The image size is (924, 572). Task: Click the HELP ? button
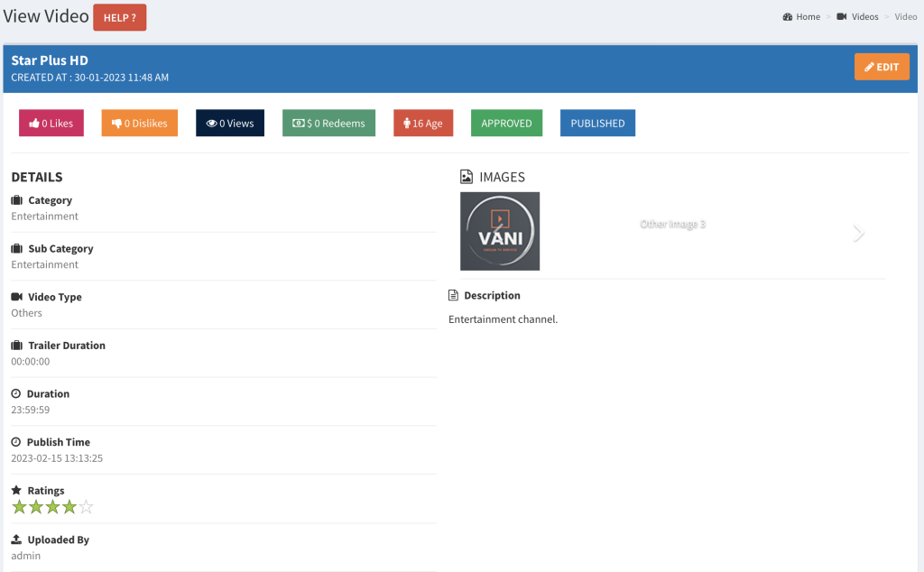[x=120, y=18]
